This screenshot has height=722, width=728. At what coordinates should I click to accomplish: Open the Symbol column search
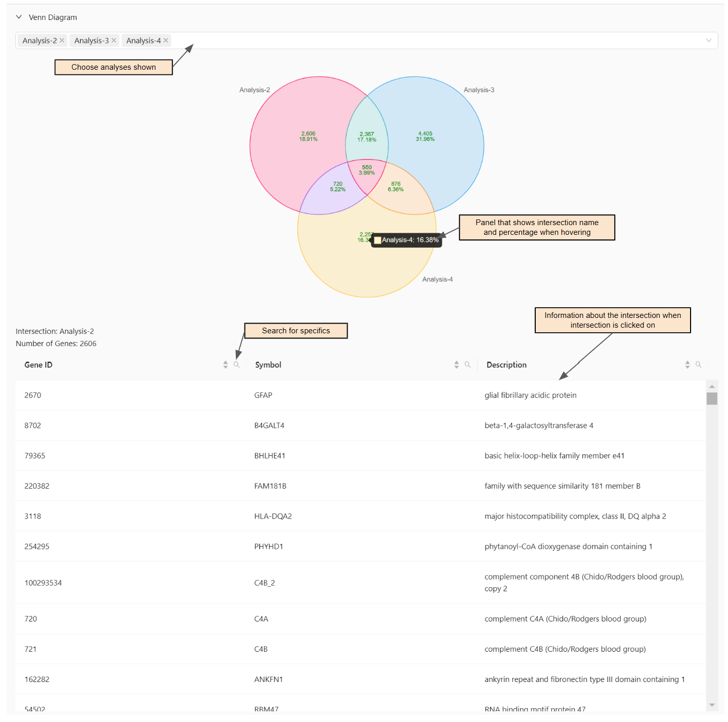468,364
